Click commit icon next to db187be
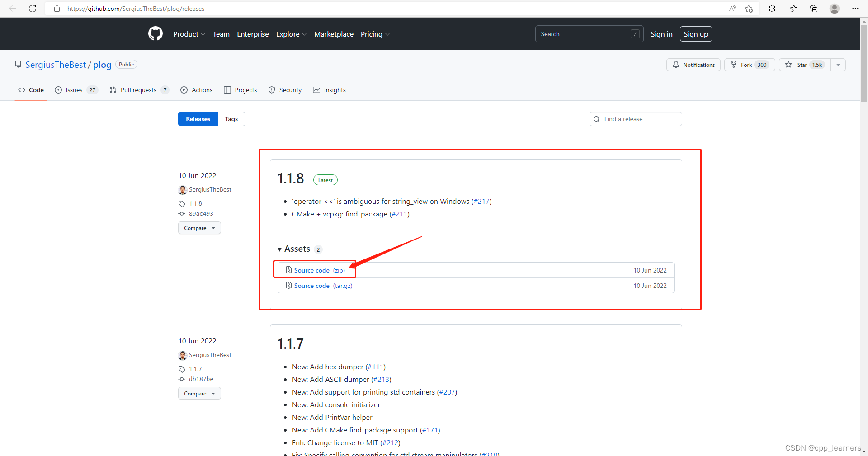The image size is (868, 456). click(x=182, y=379)
